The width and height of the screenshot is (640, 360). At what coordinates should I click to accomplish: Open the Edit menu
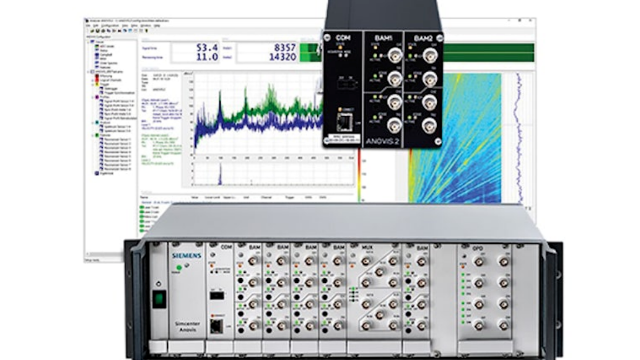pos(95,26)
